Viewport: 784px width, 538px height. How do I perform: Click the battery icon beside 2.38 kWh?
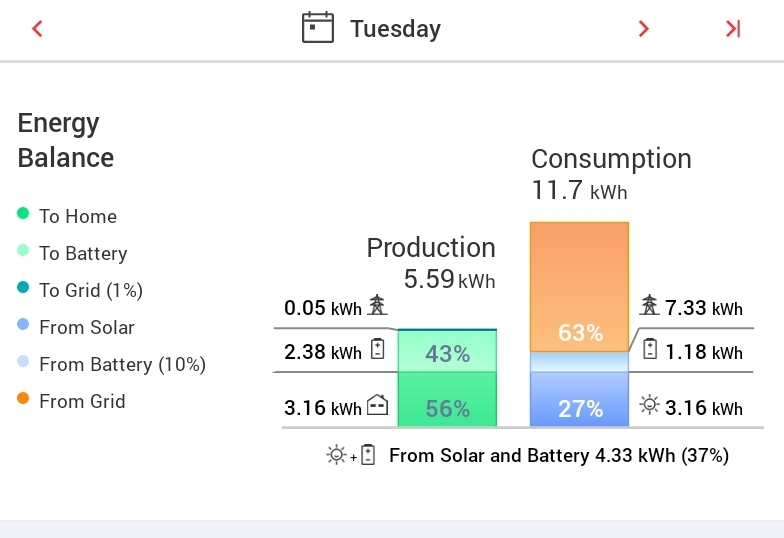(377, 350)
